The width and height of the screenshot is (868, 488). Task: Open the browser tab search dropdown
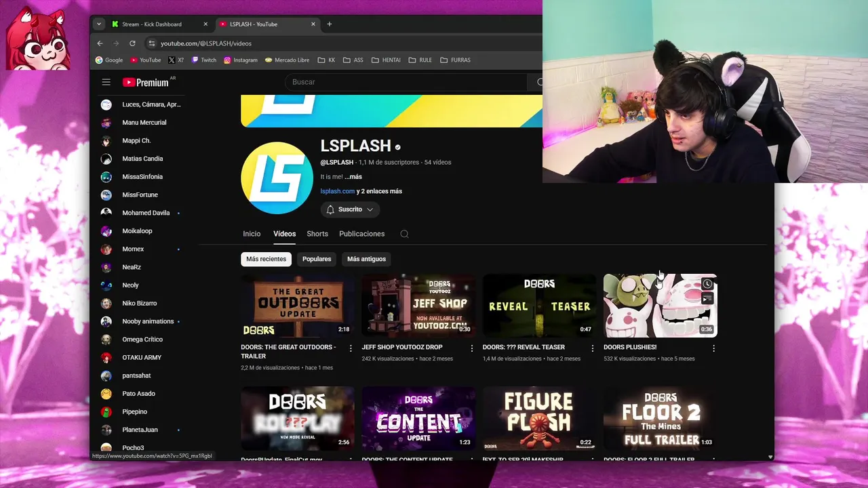pos(99,24)
